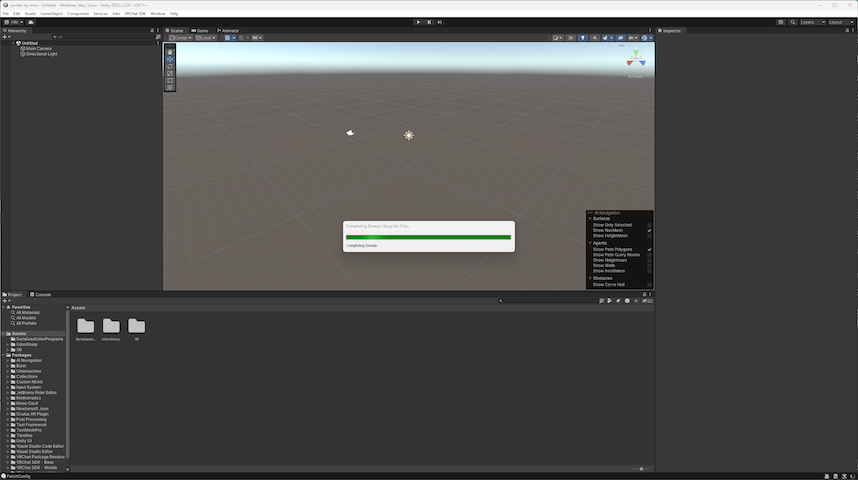Select the Move tool in Scene overlay
The image size is (858, 480).
click(x=170, y=59)
